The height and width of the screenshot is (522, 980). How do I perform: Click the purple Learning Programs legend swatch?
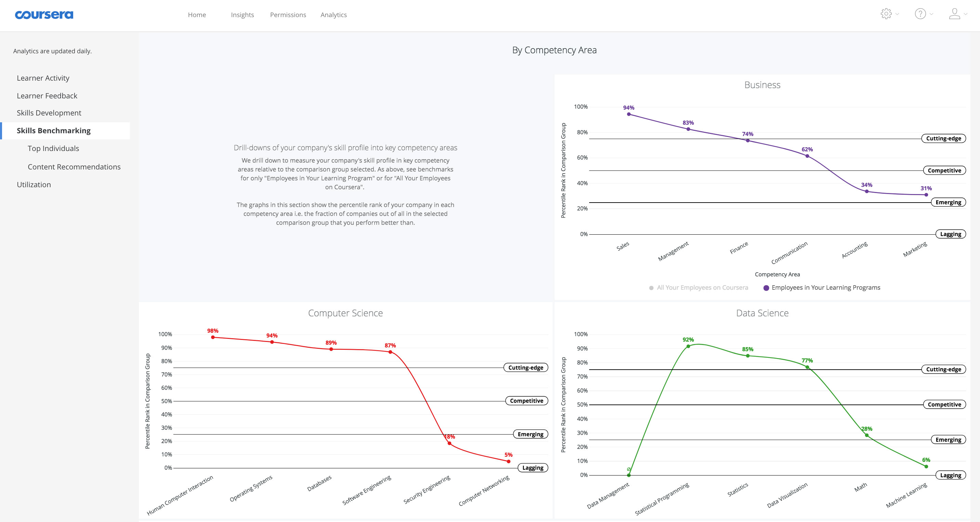(766, 288)
